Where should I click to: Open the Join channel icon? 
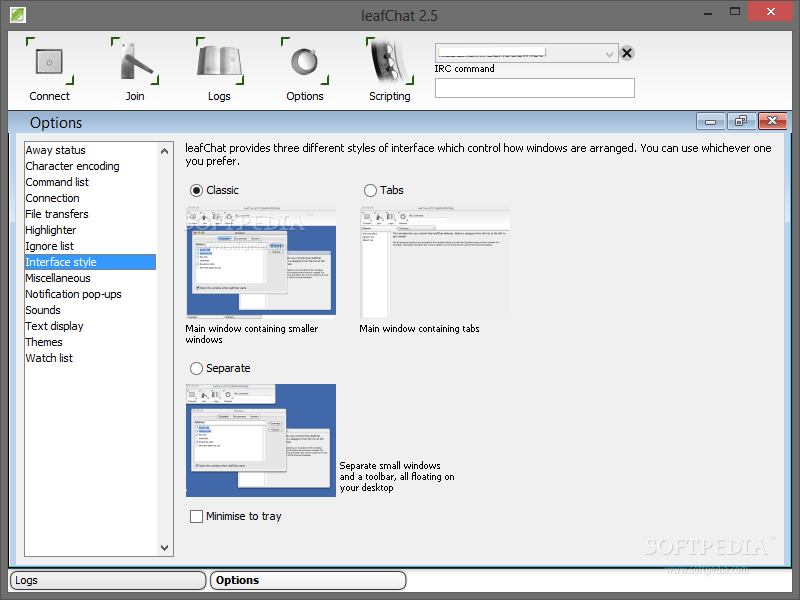coord(135,62)
